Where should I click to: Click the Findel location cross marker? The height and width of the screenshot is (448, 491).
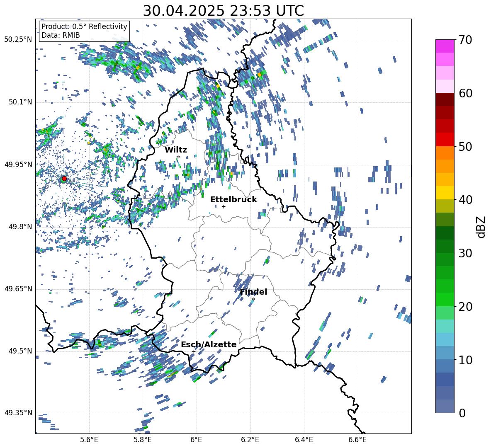click(x=253, y=299)
